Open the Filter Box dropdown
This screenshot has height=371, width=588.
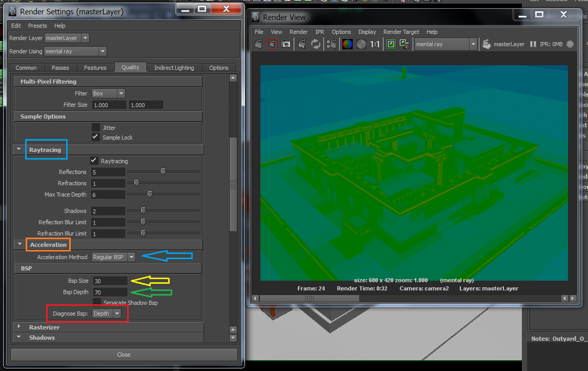(108, 93)
